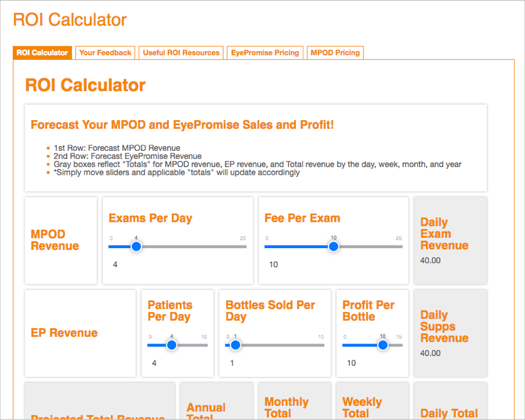This screenshot has width=525, height=420.
Task: Click the Daily Exam Revenue heading
Action: click(x=444, y=233)
